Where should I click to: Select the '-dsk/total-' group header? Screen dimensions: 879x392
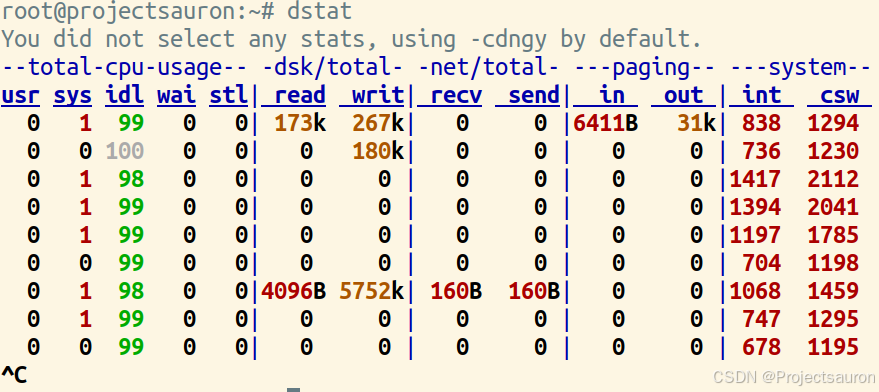click(x=333, y=68)
